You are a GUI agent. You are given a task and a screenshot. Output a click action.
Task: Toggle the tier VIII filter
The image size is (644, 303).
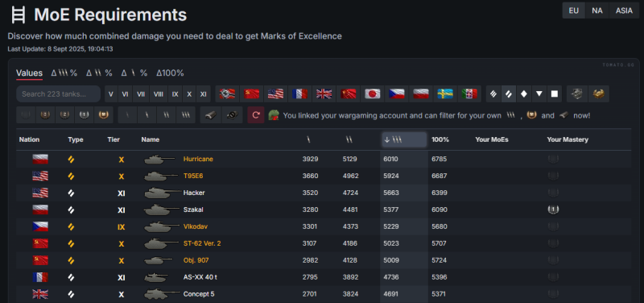tap(158, 93)
